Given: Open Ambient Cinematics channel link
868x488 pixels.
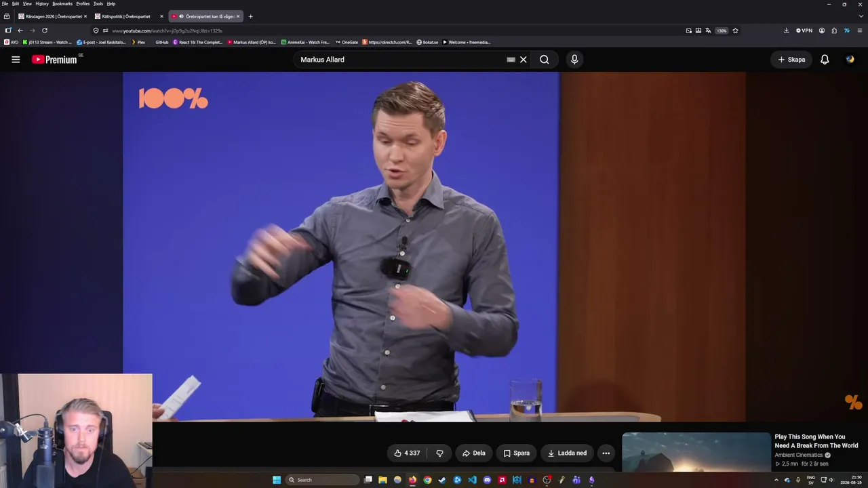Looking at the screenshot, I should point(799,455).
